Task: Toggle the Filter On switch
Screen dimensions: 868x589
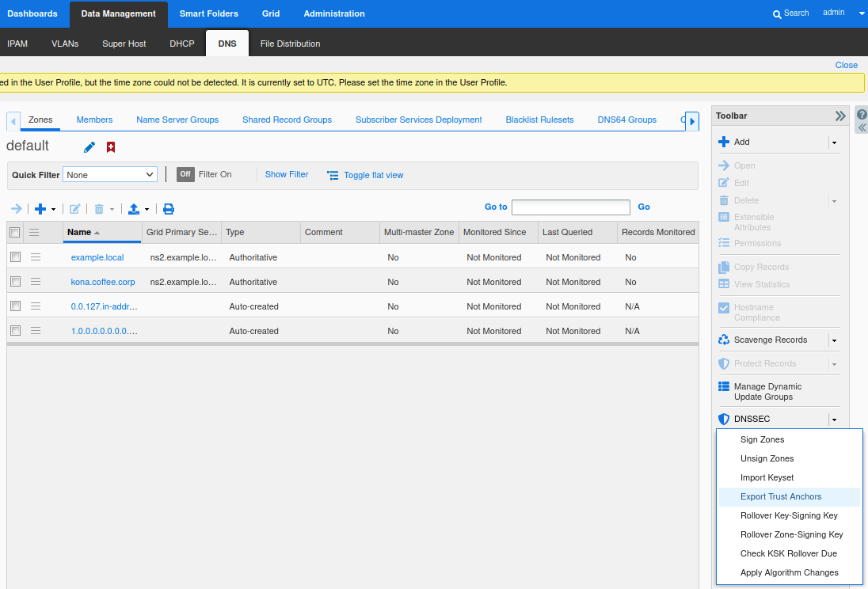Action: [x=185, y=174]
